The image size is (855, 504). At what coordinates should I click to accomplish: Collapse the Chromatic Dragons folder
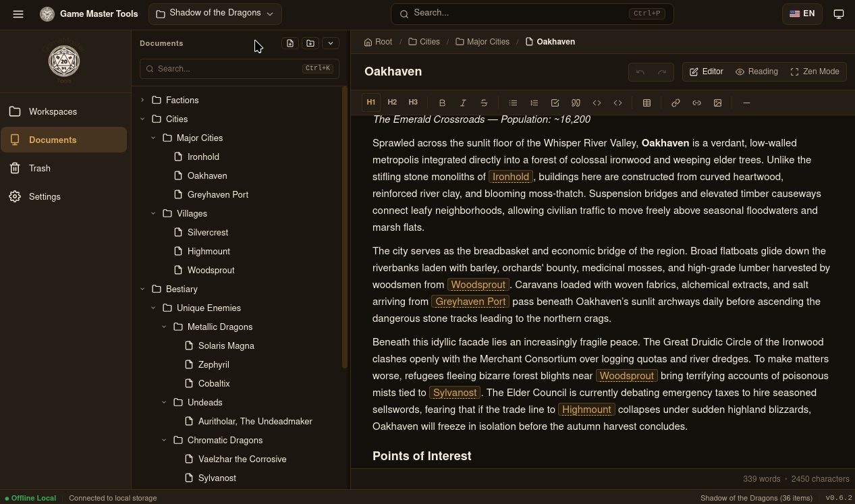[x=164, y=440]
